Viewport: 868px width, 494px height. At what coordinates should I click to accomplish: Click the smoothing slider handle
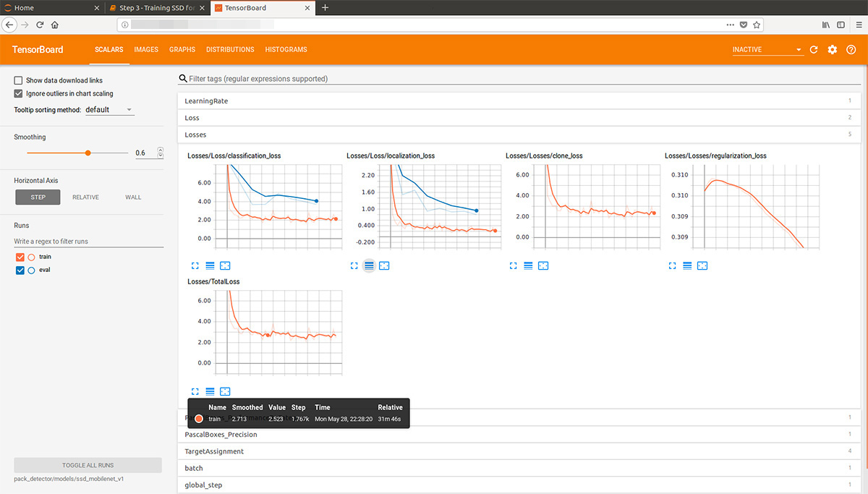88,153
